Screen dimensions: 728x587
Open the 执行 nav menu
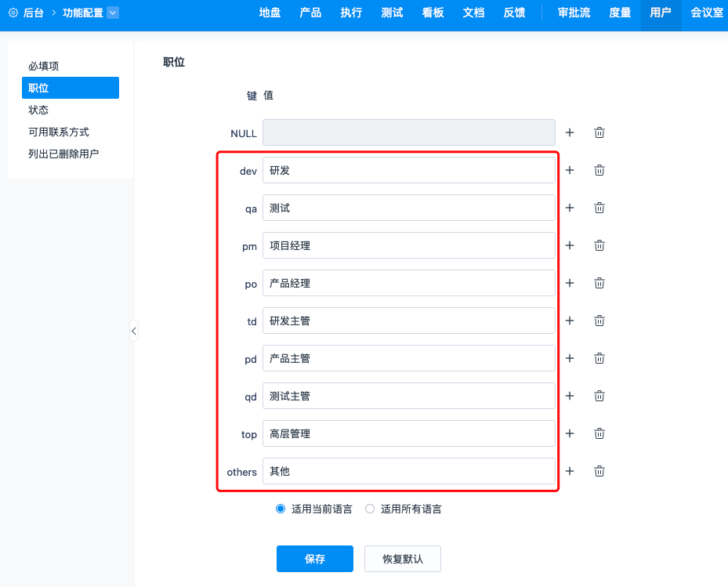click(352, 13)
